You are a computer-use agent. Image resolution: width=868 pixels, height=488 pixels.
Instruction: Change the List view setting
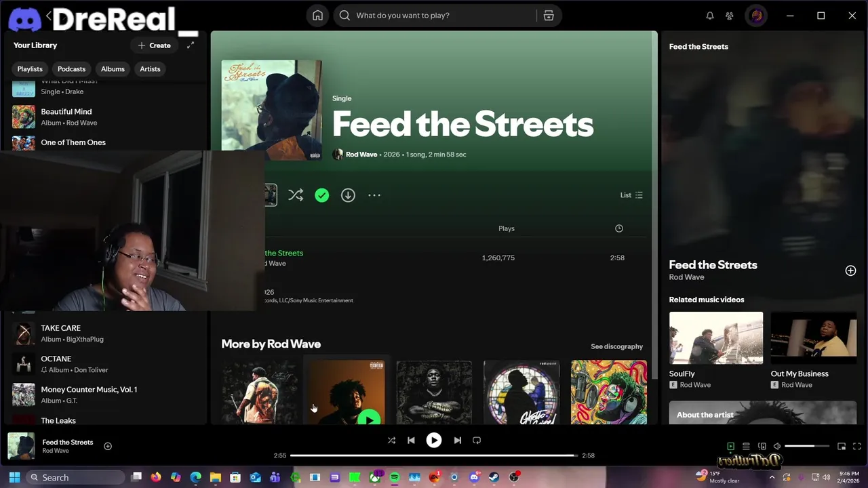(631, 195)
